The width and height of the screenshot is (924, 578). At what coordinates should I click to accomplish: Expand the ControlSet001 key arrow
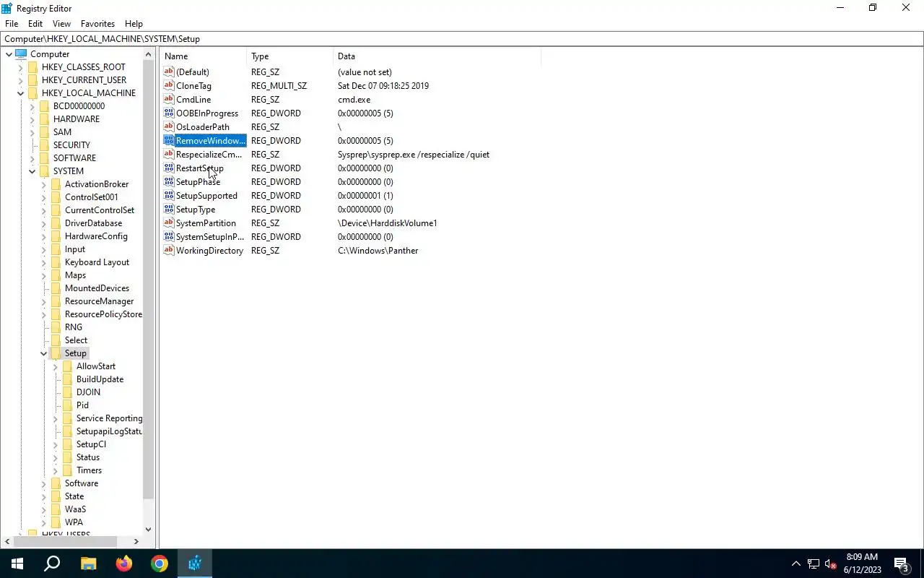coord(43,197)
